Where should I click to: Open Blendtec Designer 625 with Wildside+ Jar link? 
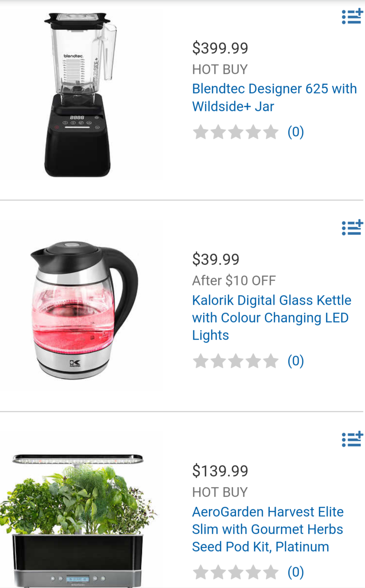click(x=274, y=98)
